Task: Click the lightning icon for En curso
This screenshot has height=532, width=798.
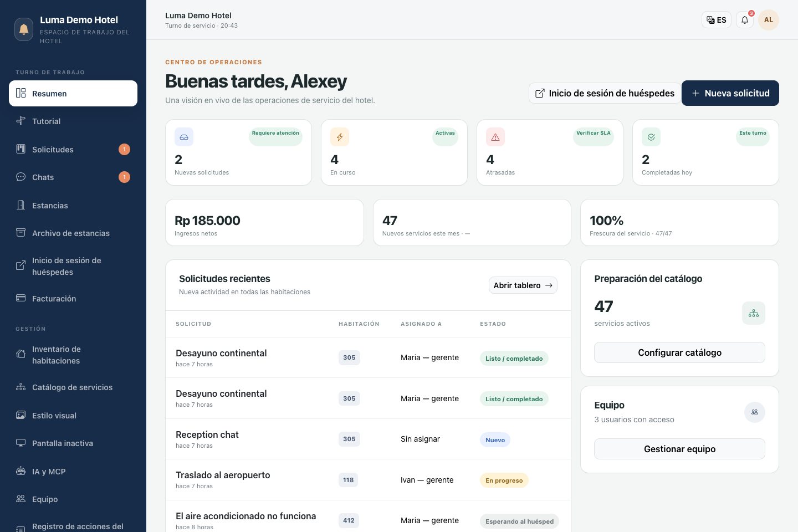Action: click(340, 137)
